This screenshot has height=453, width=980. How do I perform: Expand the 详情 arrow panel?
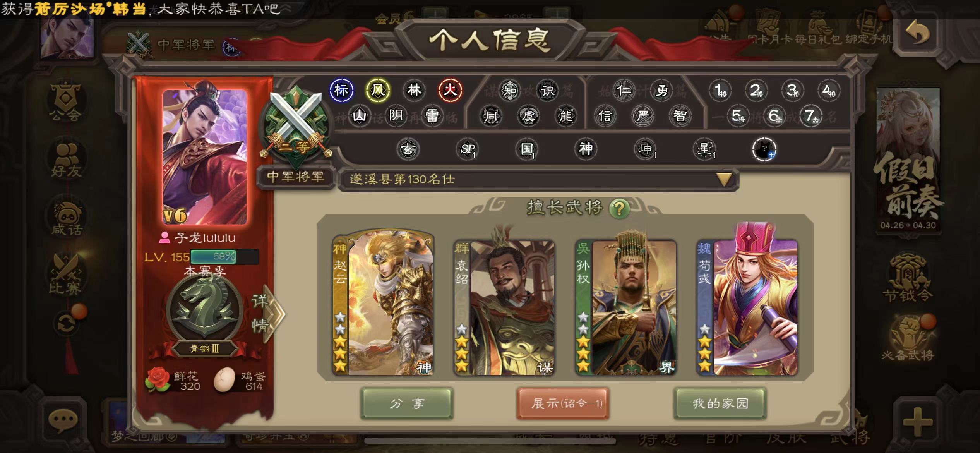268,314
